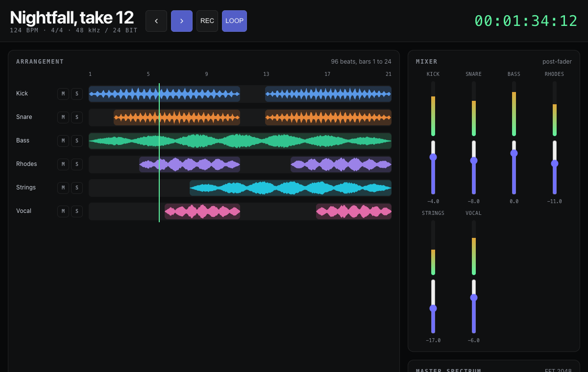Image resolution: width=588 pixels, height=372 pixels.
Task: Solo the Bass track
Action: (x=77, y=141)
